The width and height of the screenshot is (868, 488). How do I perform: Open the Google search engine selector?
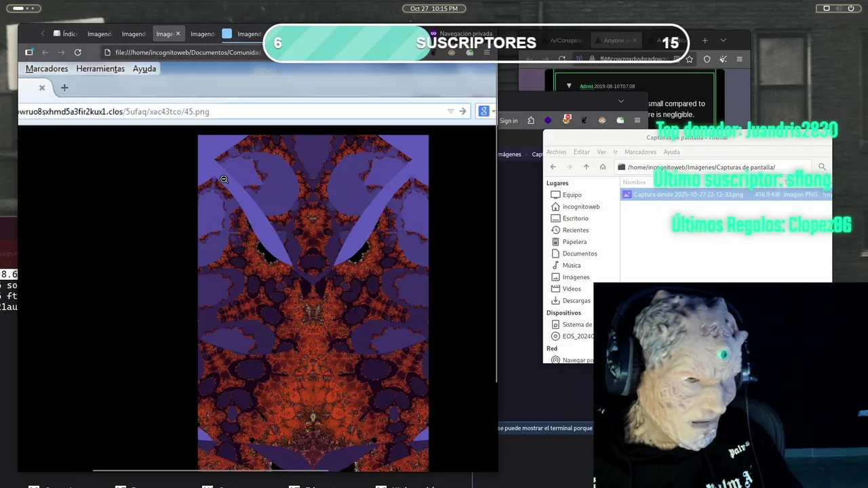click(x=485, y=111)
